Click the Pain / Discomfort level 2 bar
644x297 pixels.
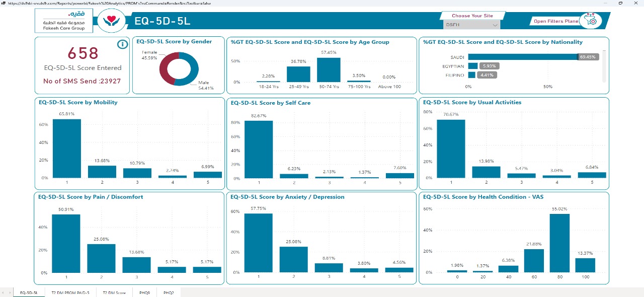coord(101,258)
